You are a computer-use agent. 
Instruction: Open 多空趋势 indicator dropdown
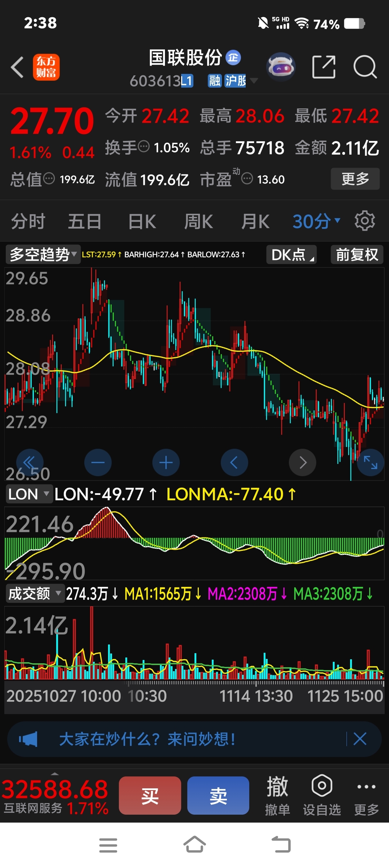coord(43,254)
